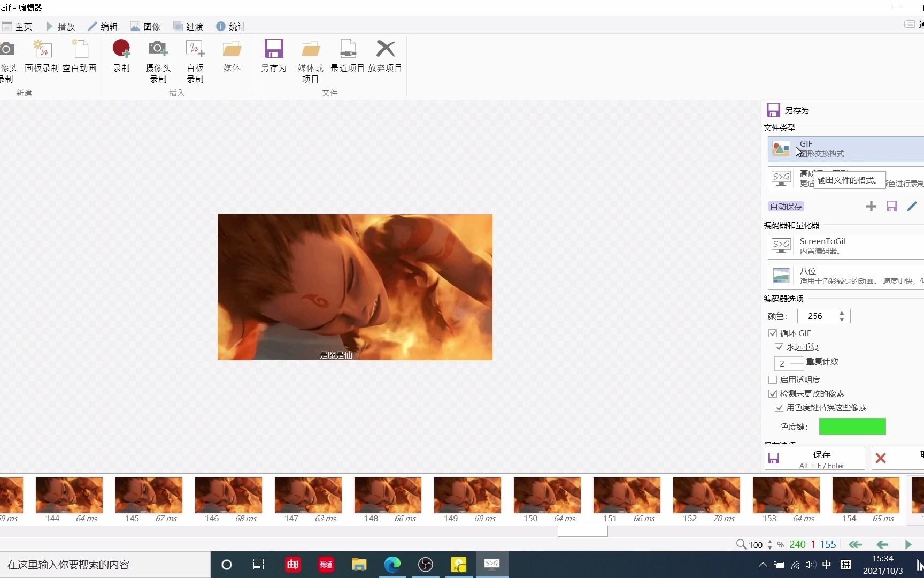
Task: Insert 媒体 from file
Action: click(x=232, y=56)
